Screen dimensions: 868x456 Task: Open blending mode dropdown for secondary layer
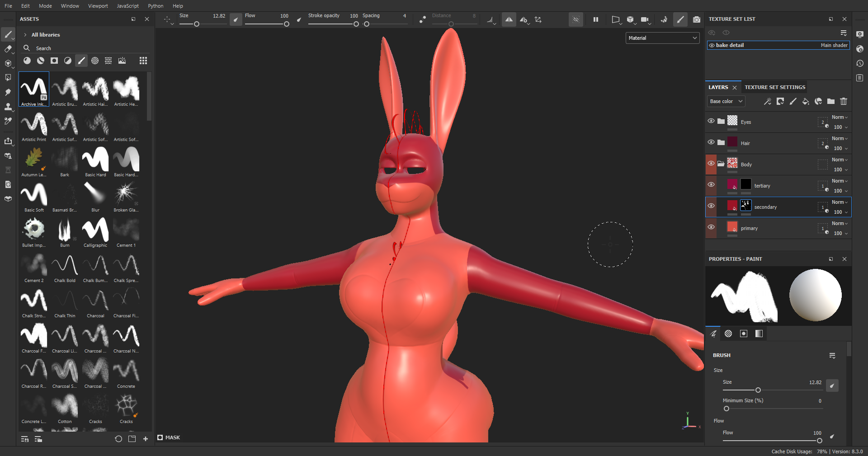click(840, 202)
